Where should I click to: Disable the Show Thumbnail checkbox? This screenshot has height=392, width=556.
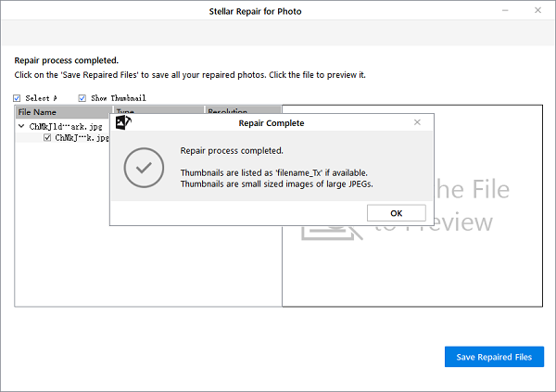[x=82, y=98]
